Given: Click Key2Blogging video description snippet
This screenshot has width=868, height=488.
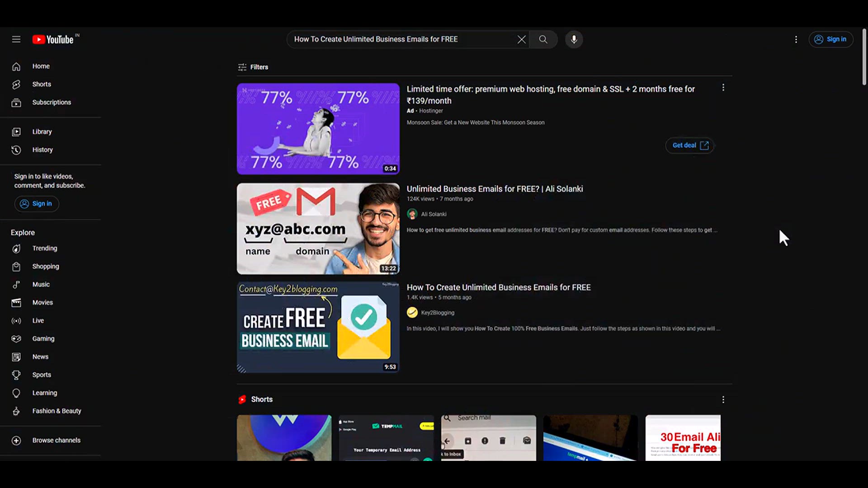Looking at the screenshot, I should [x=563, y=328].
